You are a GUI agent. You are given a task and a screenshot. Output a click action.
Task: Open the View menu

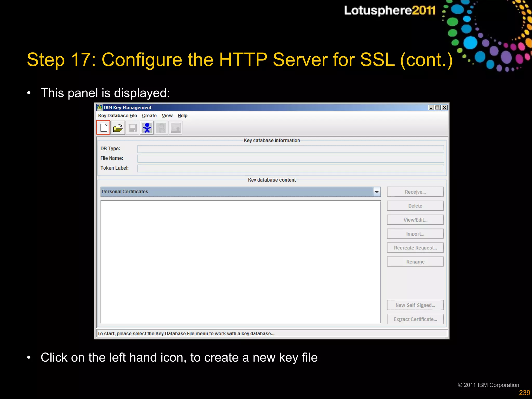[x=167, y=116]
